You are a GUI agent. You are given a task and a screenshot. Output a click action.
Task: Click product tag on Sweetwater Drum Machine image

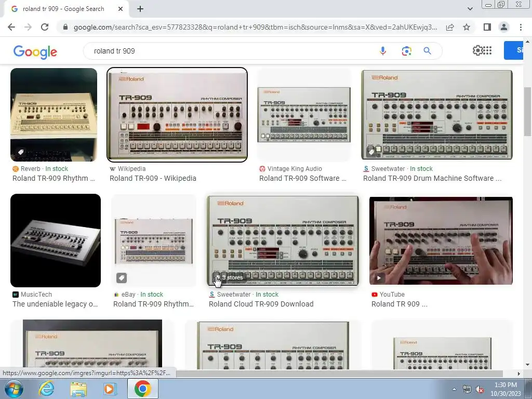[371, 151]
